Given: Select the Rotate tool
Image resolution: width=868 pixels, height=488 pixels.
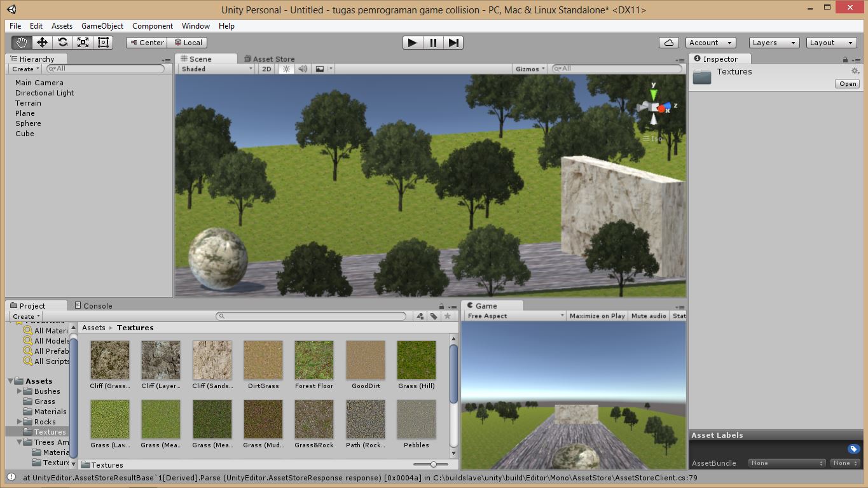Looking at the screenshot, I should point(62,43).
